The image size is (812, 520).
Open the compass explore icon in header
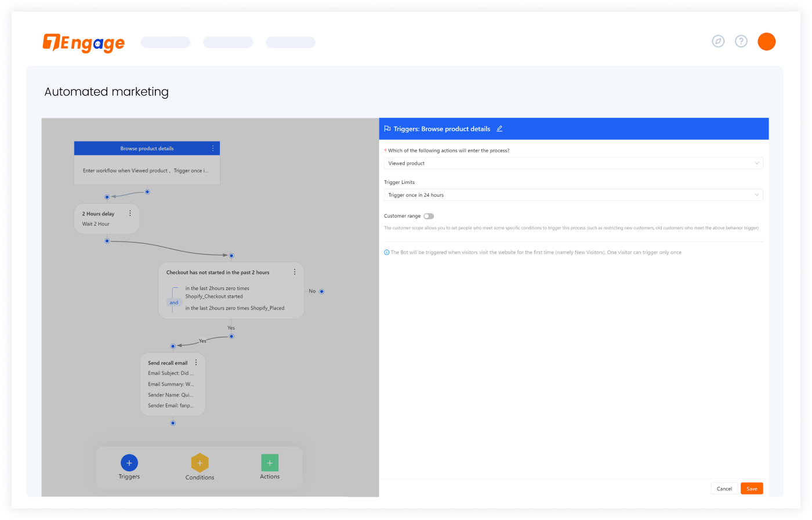[x=718, y=41]
